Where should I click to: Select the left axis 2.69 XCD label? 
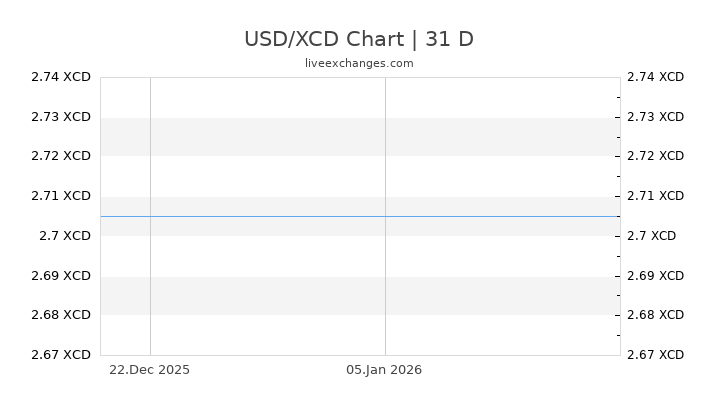(x=62, y=275)
